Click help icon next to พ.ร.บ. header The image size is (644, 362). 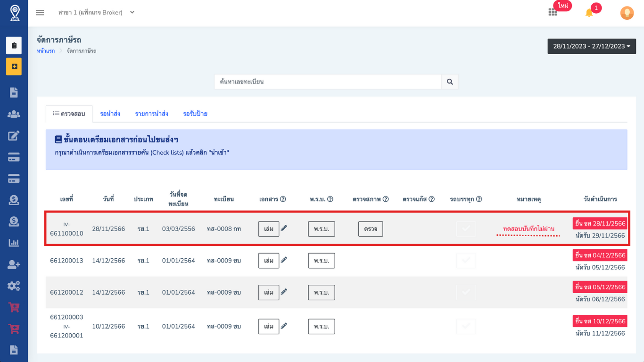(330, 199)
